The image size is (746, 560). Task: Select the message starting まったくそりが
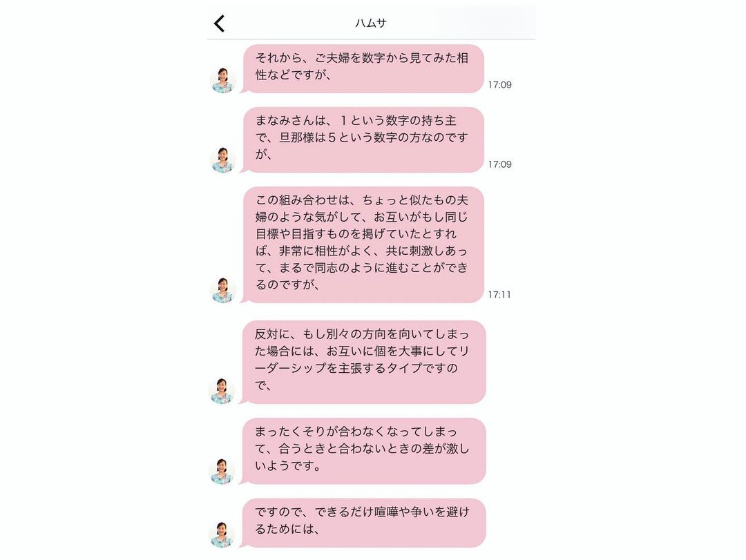tap(363, 451)
